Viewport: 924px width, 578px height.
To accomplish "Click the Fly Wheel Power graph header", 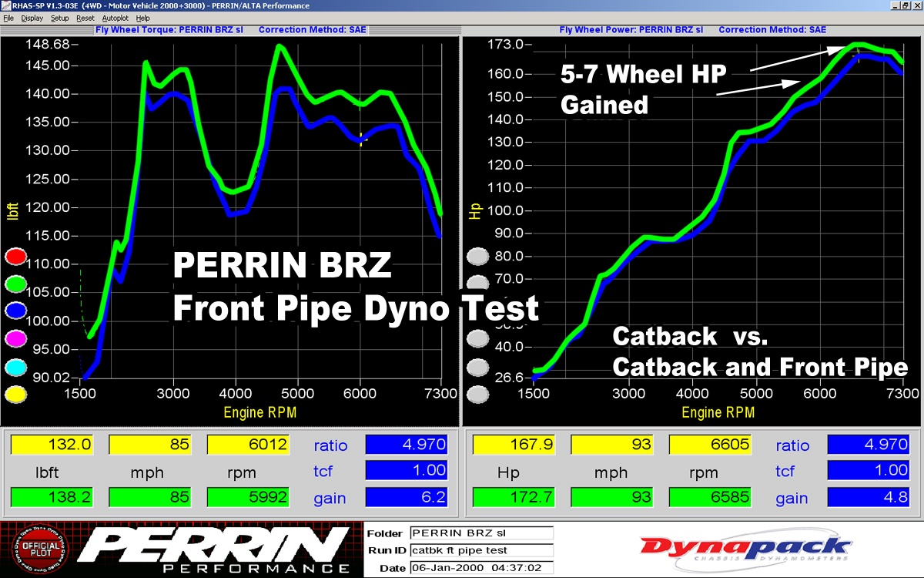I will [631, 30].
